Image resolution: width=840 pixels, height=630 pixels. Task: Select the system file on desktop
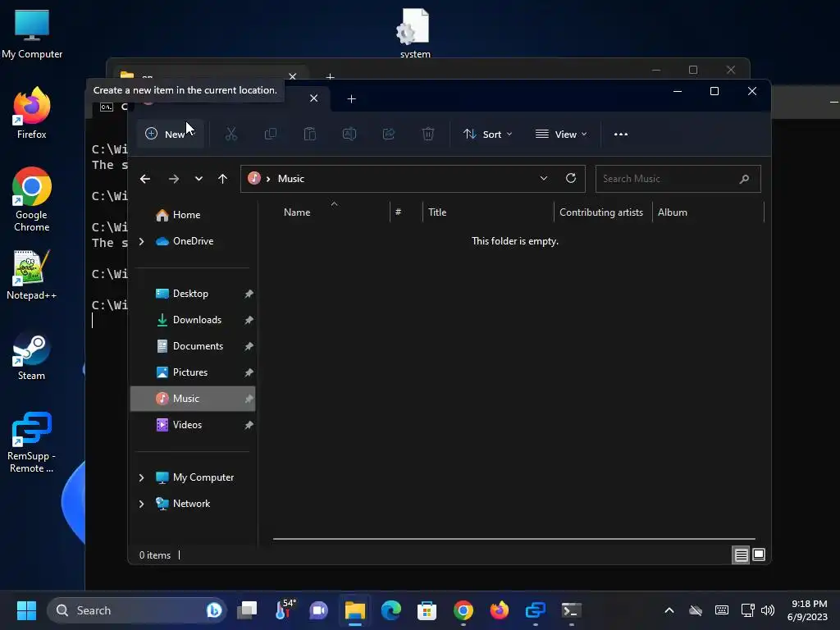click(x=414, y=32)
